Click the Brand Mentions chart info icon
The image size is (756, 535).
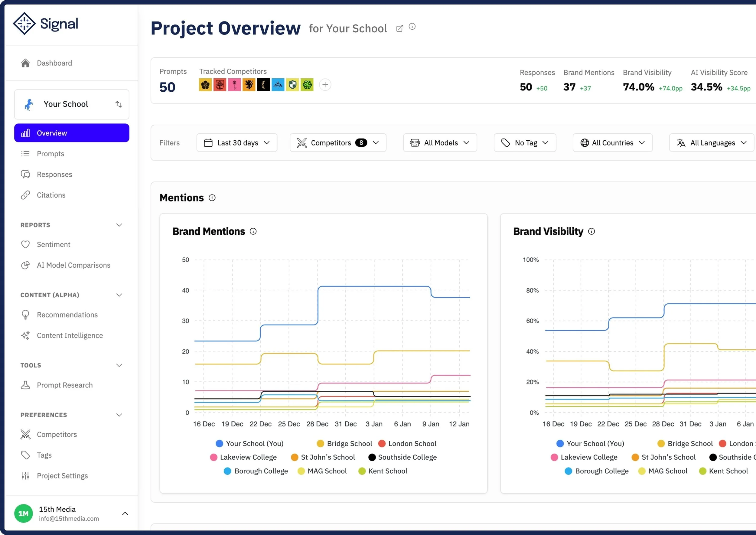[253, 232]
